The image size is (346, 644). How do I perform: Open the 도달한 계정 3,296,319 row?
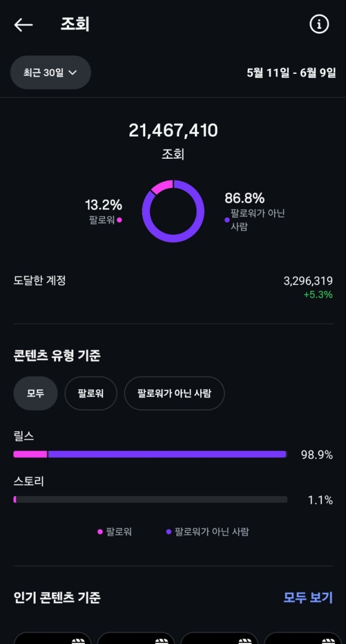(173, 286)
